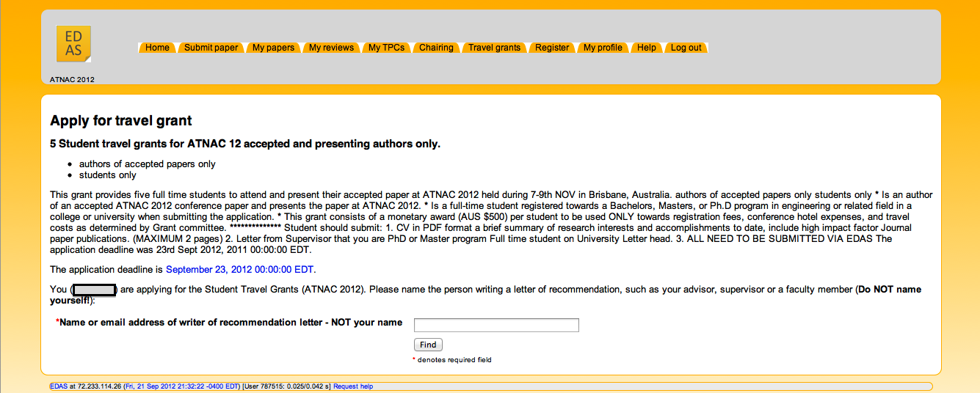This screenshot has height=393, width=980.
Task: Open the Submit paper tab
Action: click(x=211, y=48)
